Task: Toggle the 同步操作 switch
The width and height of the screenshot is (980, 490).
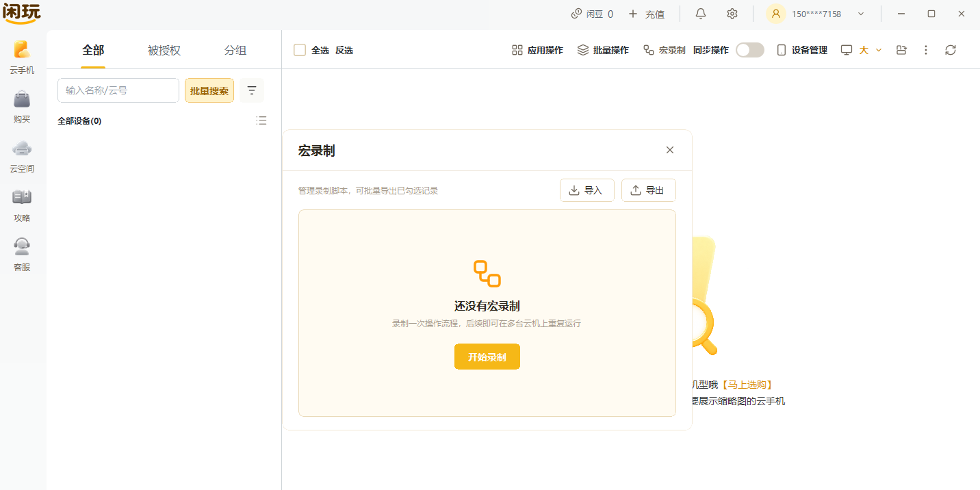Action: 749,50
